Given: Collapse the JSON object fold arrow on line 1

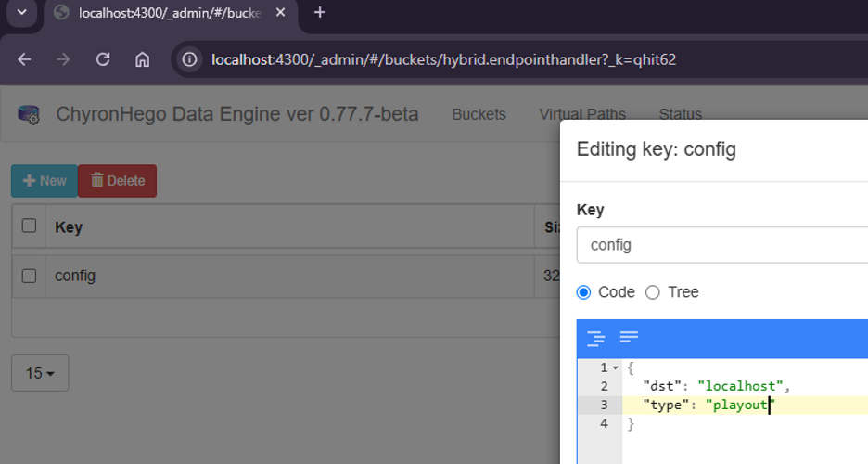Looking at the screenshot, I should pyautogui.click(x=615, y=368).
